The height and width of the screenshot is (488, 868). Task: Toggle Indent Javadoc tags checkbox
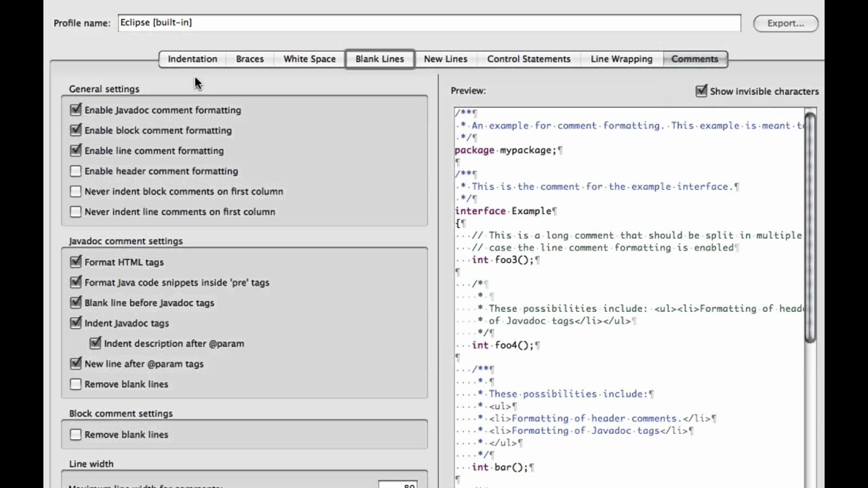coord(75,323)
